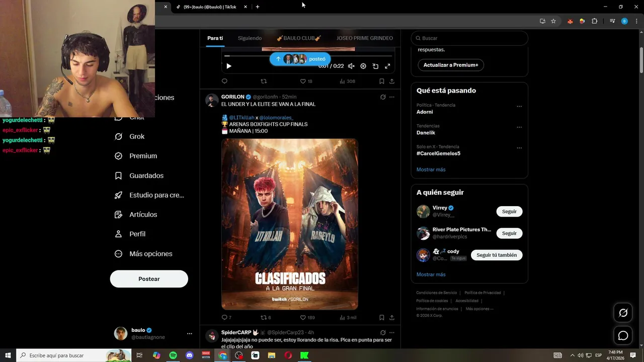Click 'Mostrar más' under trending topics
The width and height of the screenshot is (644, 362).
431,169
